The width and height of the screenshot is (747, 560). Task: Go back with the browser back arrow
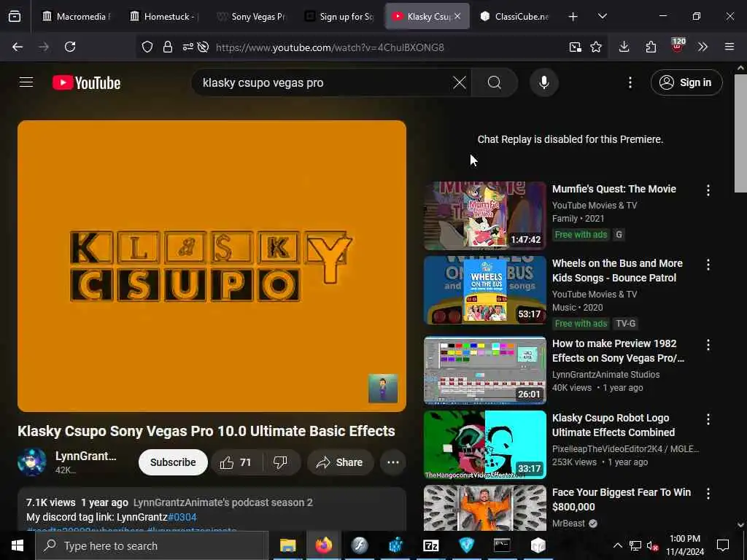point(18,47)
